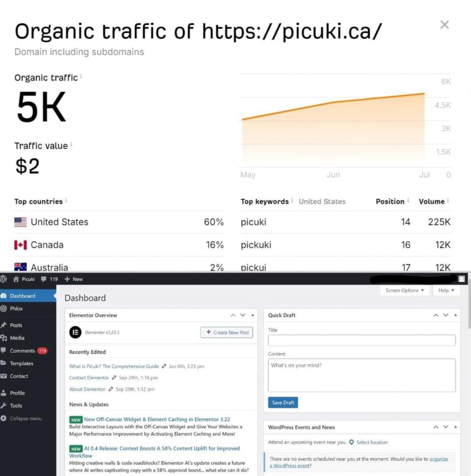Image resolution: width=471 pixels, height=476 pixels.
Task: Click the Volume column info icon
Action: pos(448,200)
